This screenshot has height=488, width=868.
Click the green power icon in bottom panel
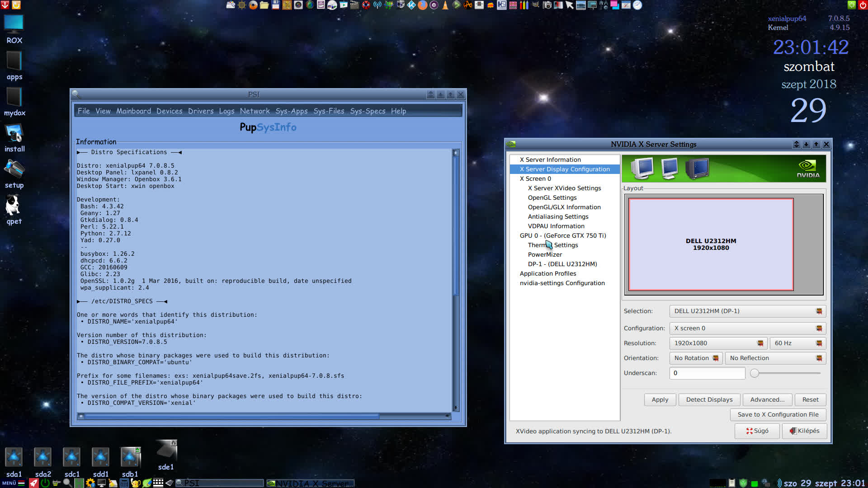coord(45,483)
